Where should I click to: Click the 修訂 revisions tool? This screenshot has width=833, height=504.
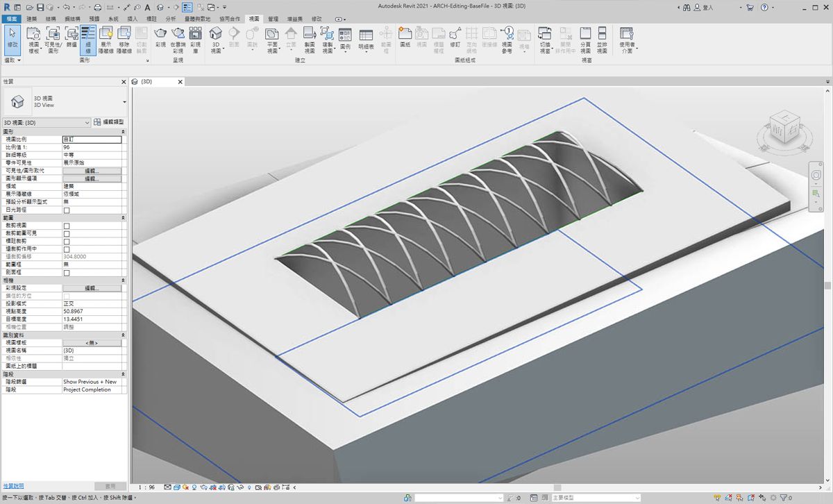tap(455, 37)
